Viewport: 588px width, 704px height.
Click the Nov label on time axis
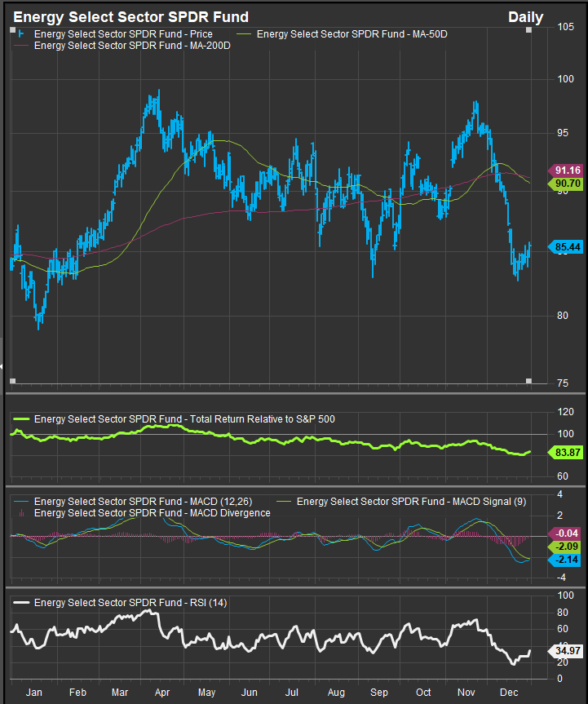(466, 693)
